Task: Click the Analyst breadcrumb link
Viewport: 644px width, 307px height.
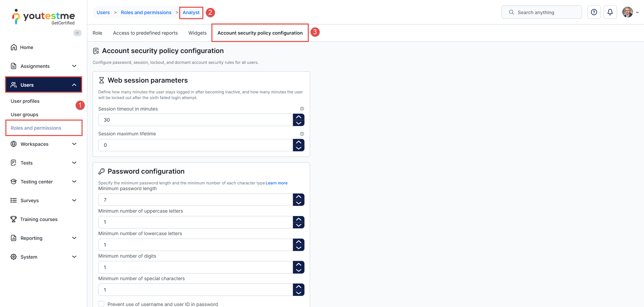Action: (x=191, y=12)
